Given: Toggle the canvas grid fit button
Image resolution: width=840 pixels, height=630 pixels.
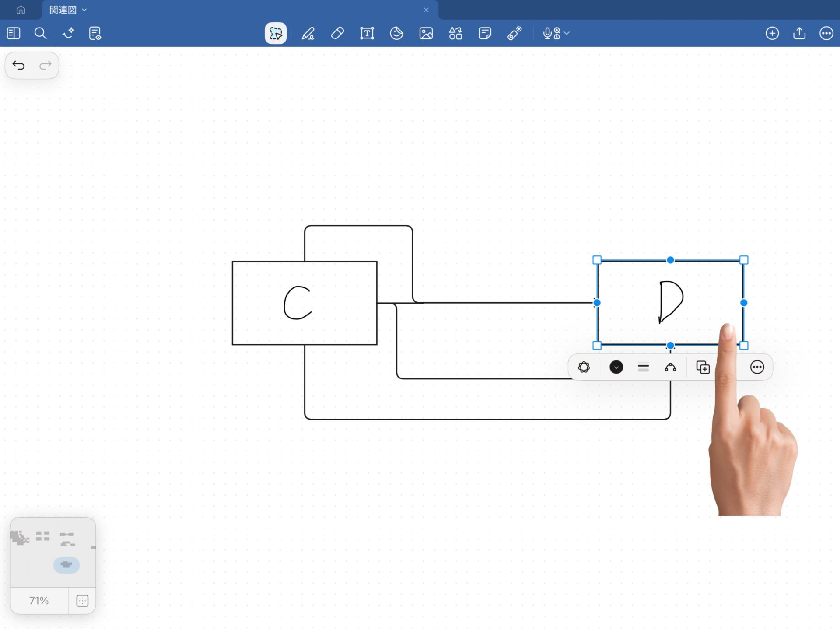Looking at the screenshot, I should (x=82, y=601).
